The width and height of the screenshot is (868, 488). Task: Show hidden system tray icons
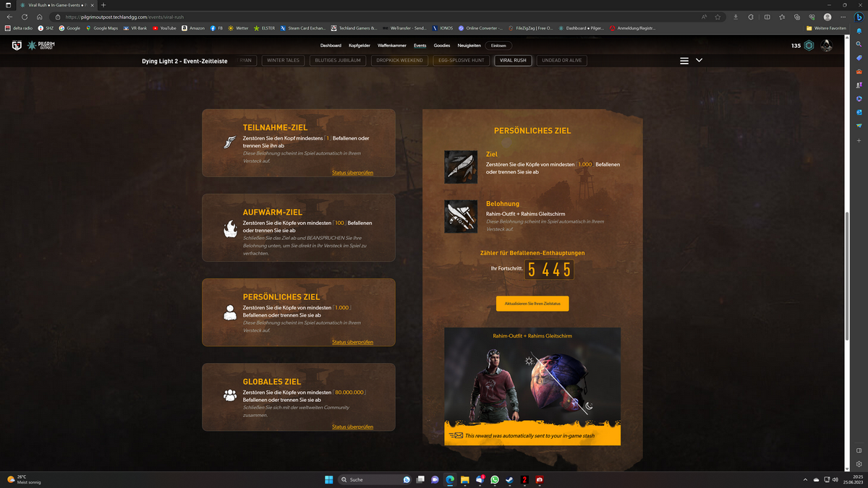805,479
